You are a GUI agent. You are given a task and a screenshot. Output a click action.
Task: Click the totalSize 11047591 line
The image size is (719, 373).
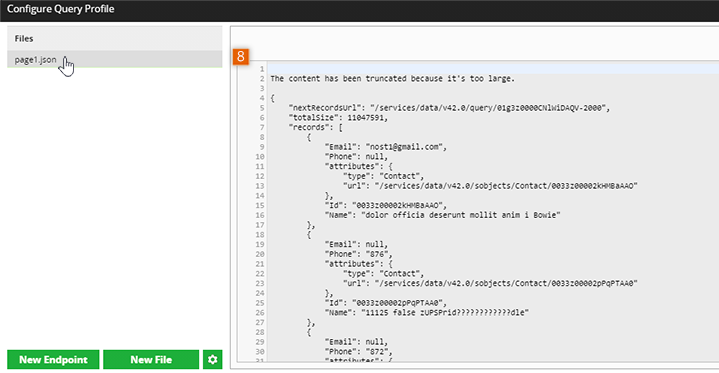[x=338, y=117]
